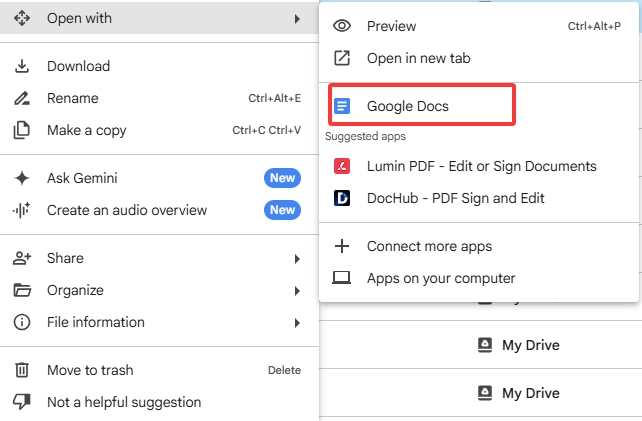This screenshot has width=642, height=421.
Task: Click the blue Google Docs icon
Action: 342,106
